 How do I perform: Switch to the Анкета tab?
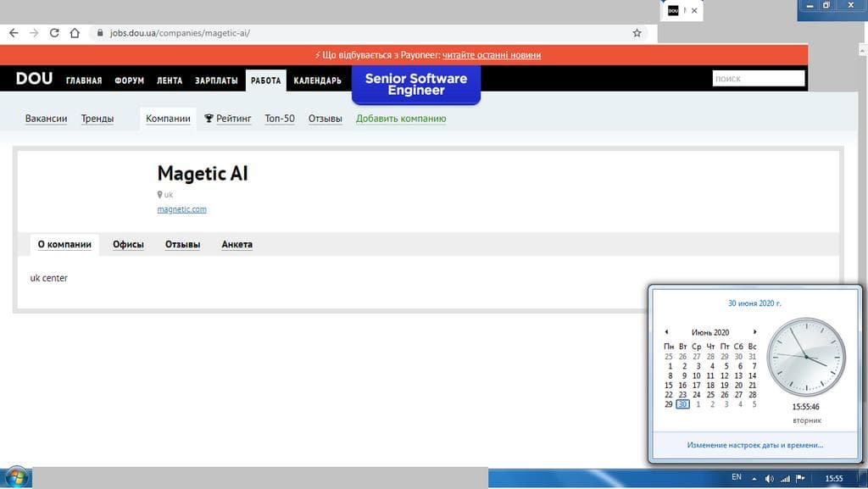[237, 244]
